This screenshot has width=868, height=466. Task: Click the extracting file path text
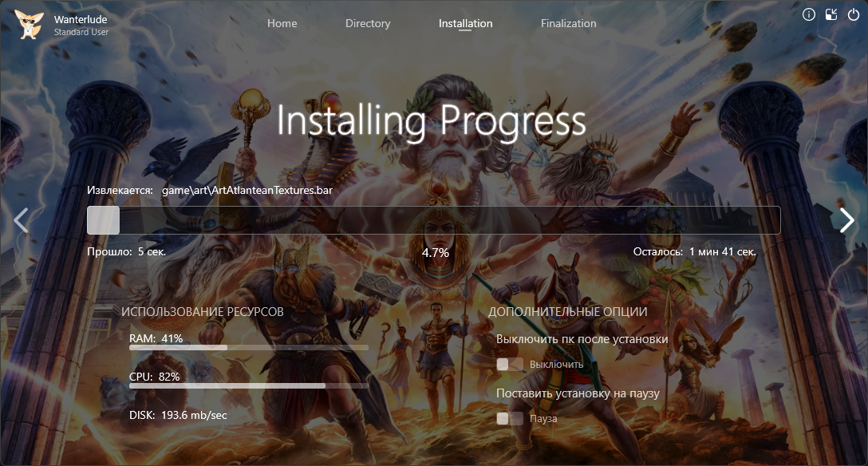click(247, 191)
